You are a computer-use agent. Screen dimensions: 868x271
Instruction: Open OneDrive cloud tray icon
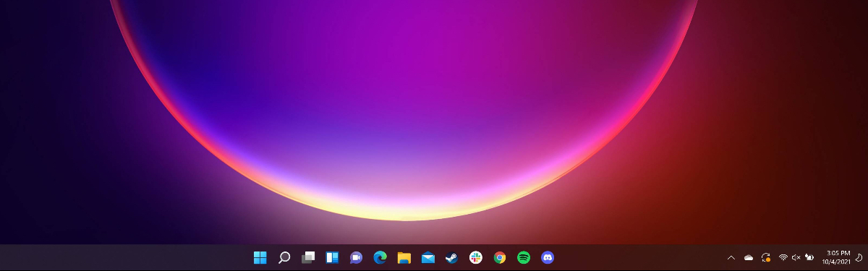[749, 257]
